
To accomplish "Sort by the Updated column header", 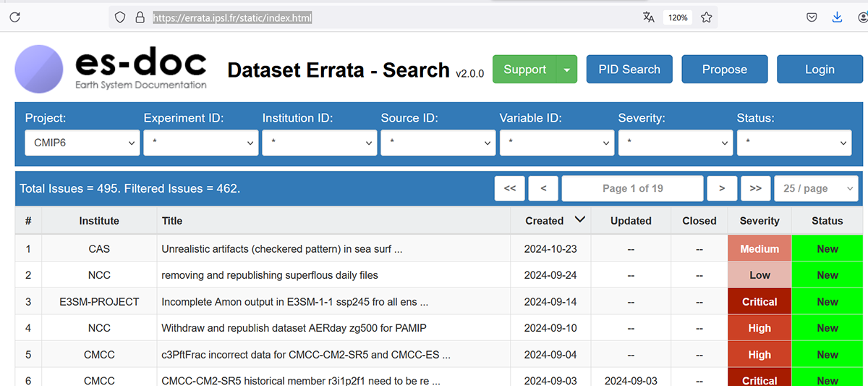I will pos(631,221).
